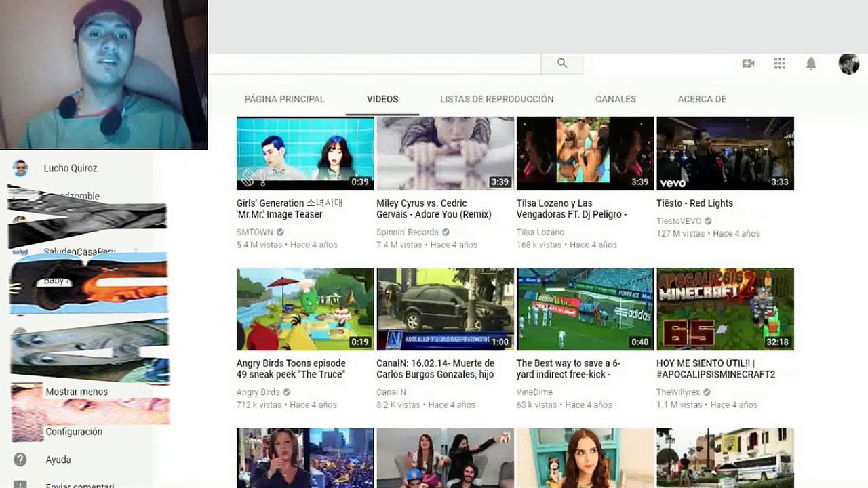Screen dimensions: 868x488
Task: Open Lucho Quiroz subscription
Action: pyautogui.click(x=71, y=168)
